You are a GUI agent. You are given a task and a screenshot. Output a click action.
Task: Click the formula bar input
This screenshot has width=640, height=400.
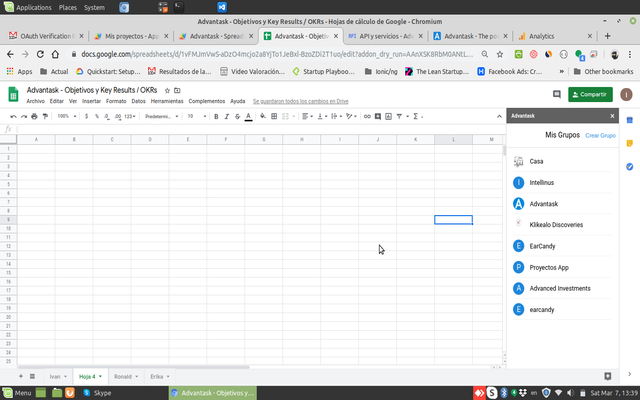pos(259,129)
